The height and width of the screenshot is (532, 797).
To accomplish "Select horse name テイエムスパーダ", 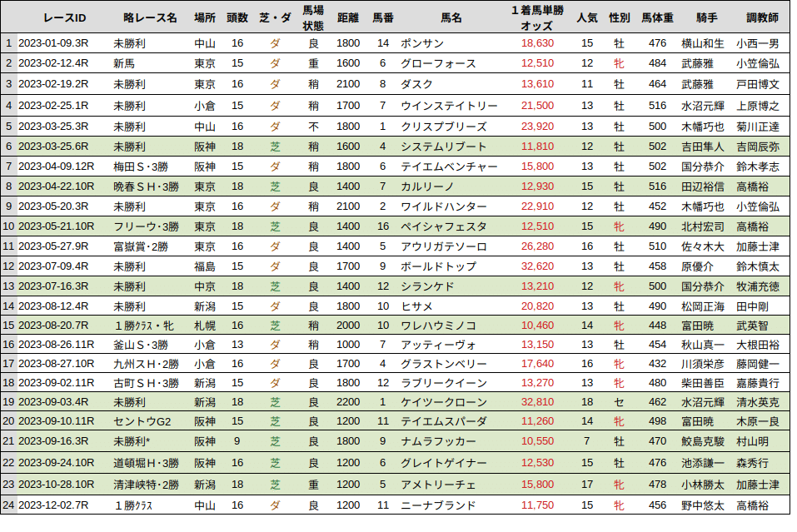I will (x=444, y=421).
